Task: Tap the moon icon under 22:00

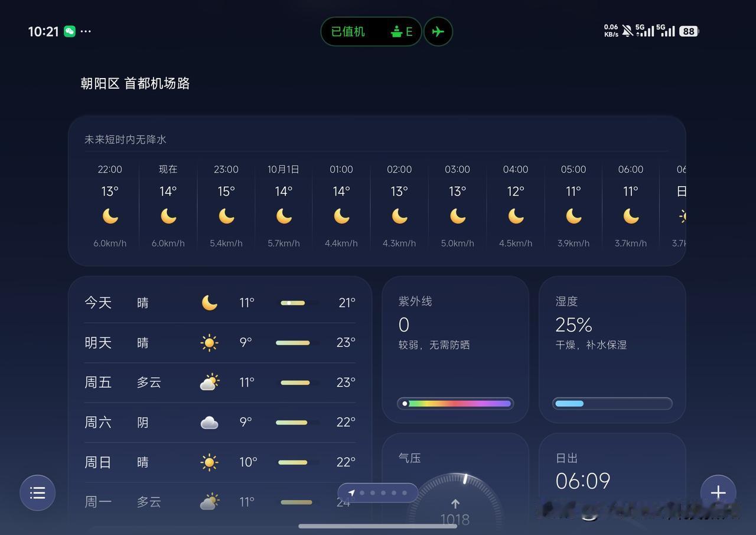Action: [110, 216]
